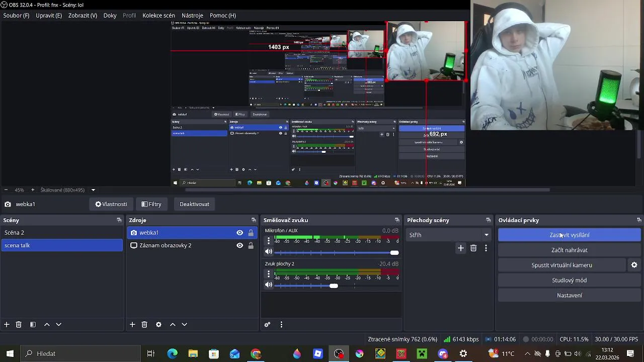The image size is (644, 362).
Task: Remove selected source with trash icon
Action: tap(144, 325)
